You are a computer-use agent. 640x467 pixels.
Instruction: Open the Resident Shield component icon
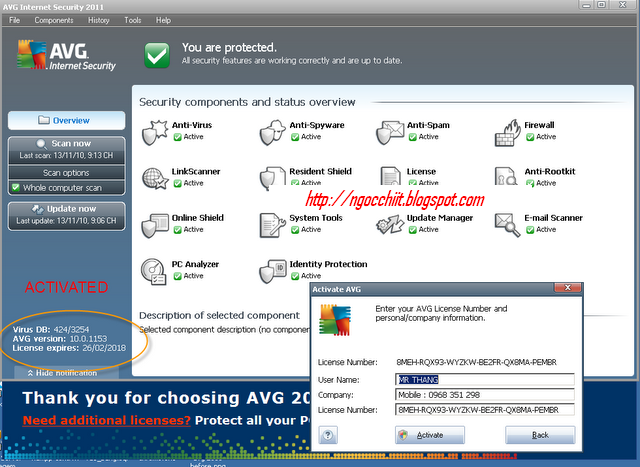click(272, 178)
